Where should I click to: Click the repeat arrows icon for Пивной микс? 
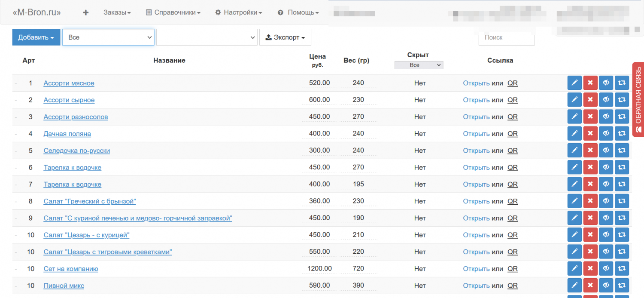(622, 286)
